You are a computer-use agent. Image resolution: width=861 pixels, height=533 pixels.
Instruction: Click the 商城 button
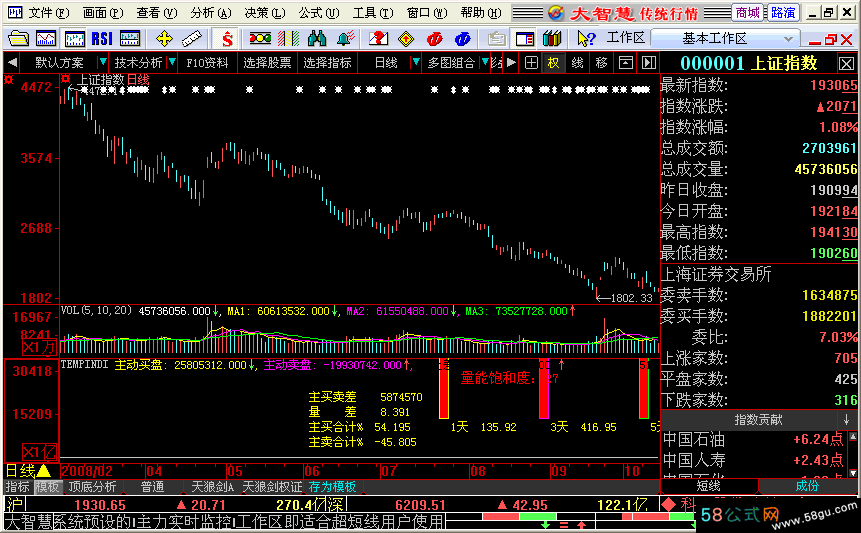(x=748, y=13)
